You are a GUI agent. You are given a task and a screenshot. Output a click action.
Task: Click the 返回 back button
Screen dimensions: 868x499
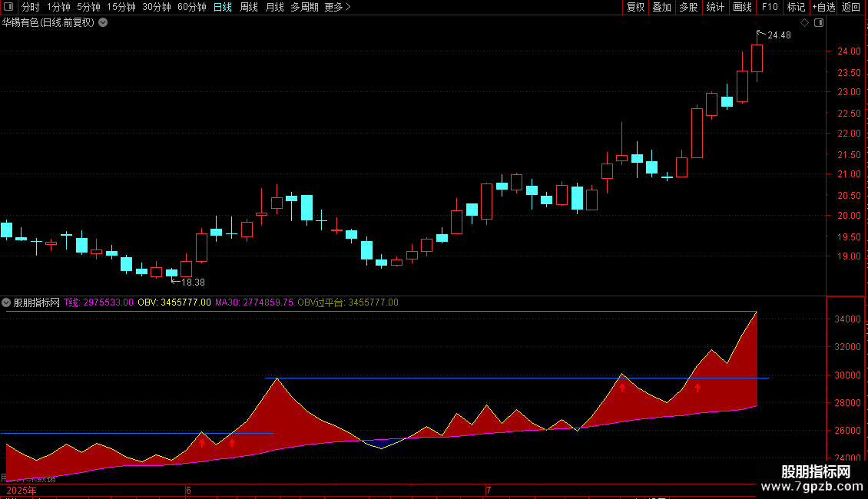point(851,7)
